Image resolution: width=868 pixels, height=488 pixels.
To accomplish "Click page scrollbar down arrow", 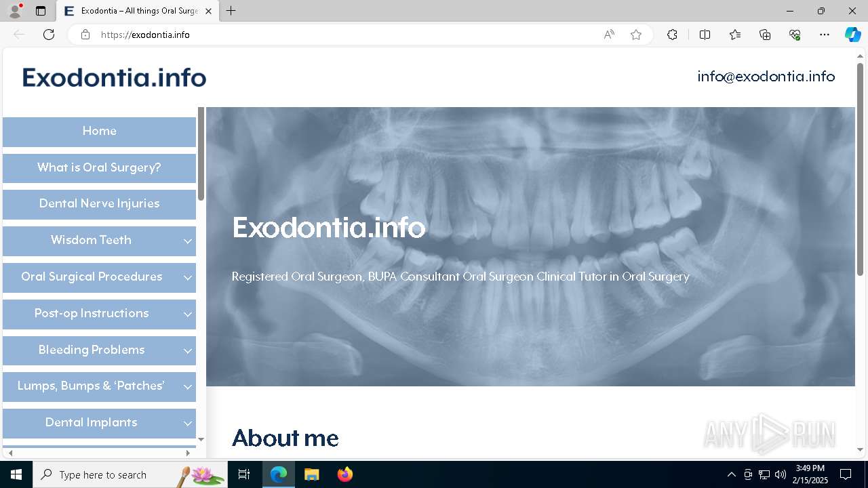I will [x=860, y=449].
